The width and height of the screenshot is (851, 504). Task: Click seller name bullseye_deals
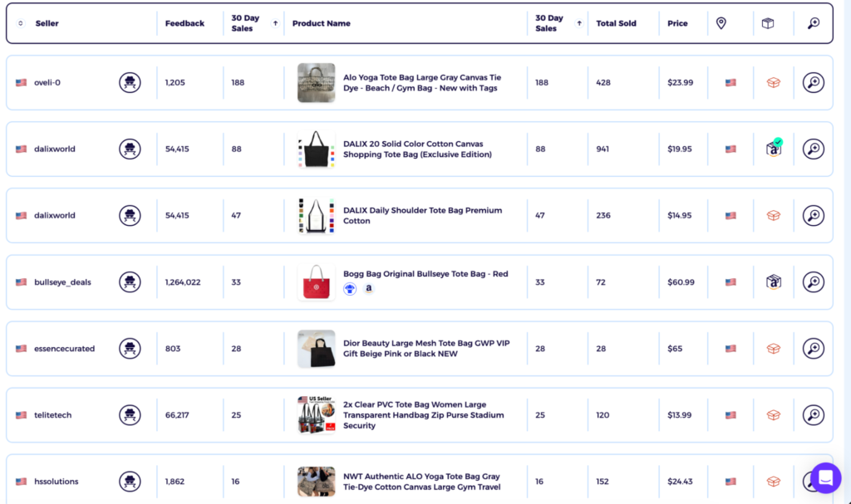(x=62, y=282)
